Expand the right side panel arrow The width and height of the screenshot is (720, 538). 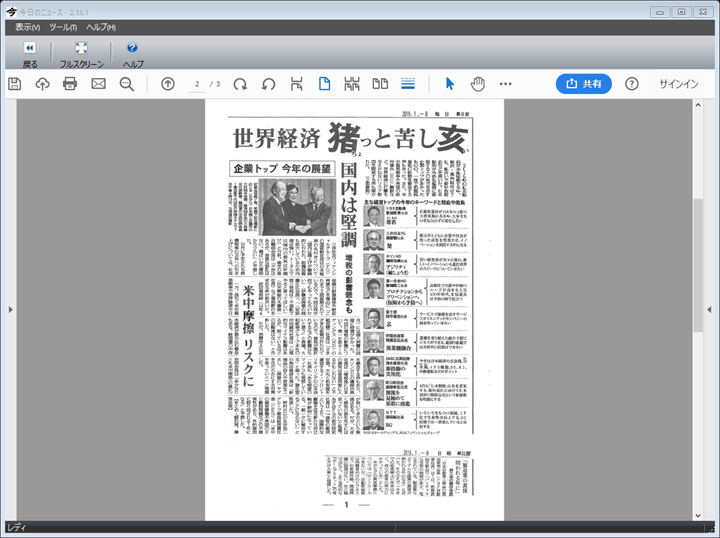pyautogui.click(x=711, y=310)
